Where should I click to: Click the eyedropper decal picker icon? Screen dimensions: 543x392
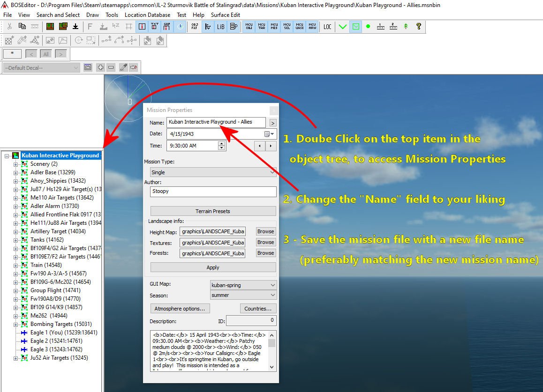tap(123, 67)
